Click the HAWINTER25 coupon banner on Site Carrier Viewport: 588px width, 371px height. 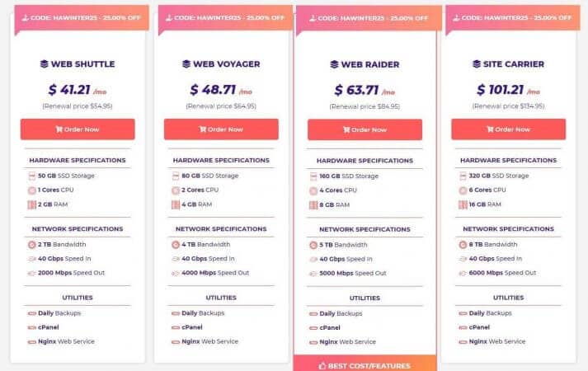(x=513, y=17)
